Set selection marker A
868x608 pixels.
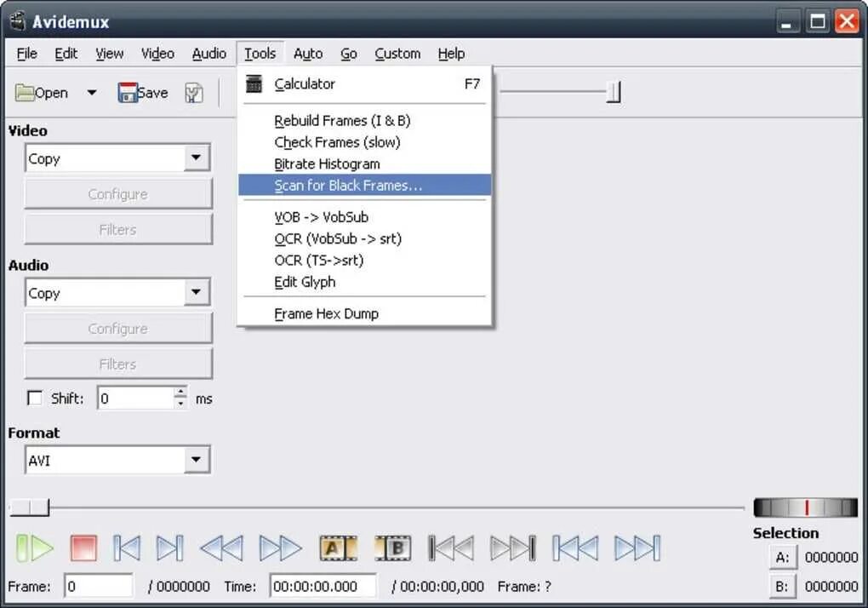click(x=338, y=548)
